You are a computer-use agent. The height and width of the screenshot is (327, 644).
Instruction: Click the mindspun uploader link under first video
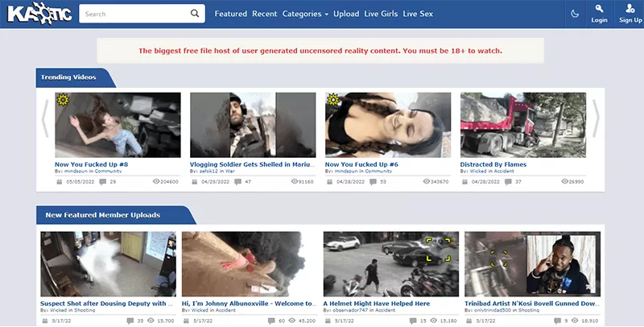[77, 172]
